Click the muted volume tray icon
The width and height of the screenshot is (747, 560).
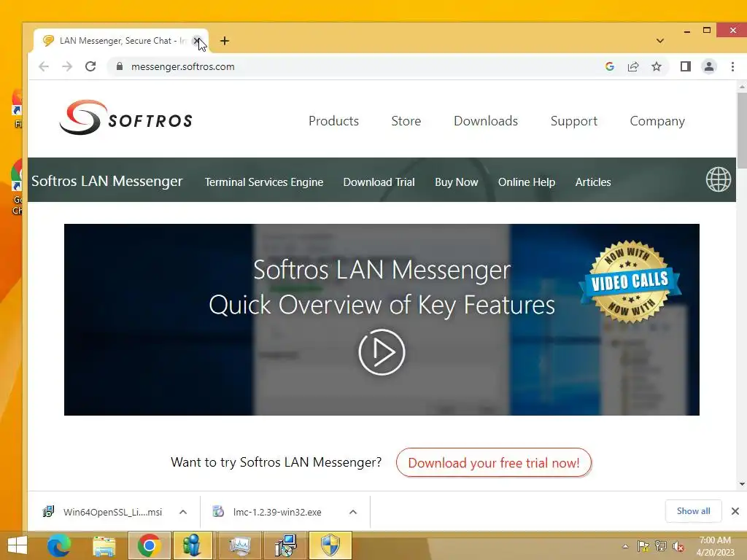pyautogui.click(x=678, y=546)
